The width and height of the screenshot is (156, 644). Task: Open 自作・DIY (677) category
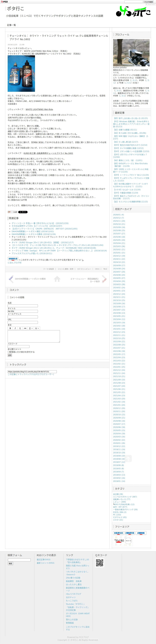(120, 507)
